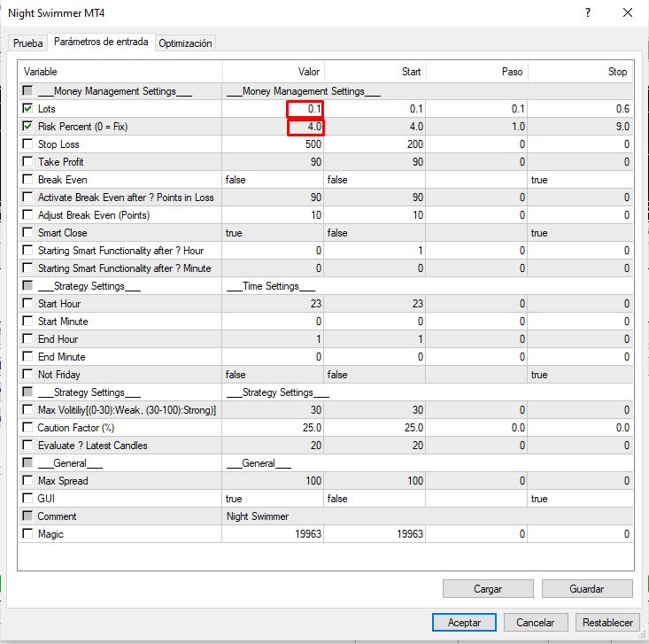The image size is (649, 644).
Task: Check the GUI checkbox
Action: tap(27, 498)
